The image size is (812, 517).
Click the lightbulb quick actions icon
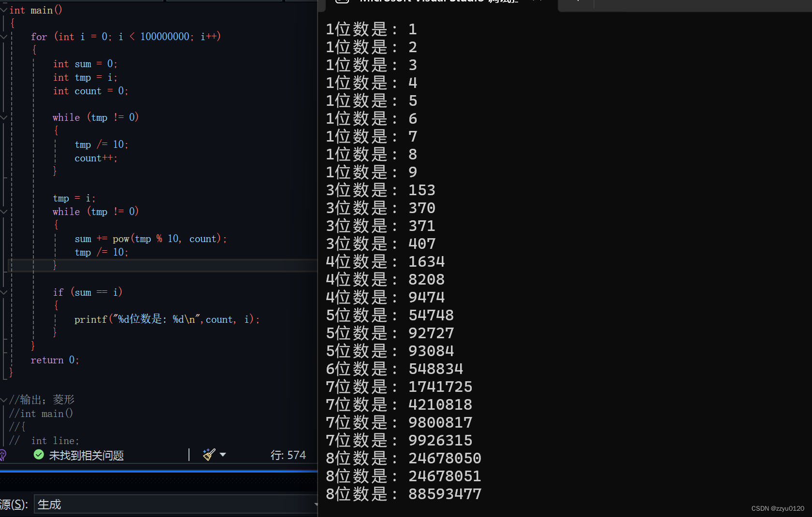point(2,455)
